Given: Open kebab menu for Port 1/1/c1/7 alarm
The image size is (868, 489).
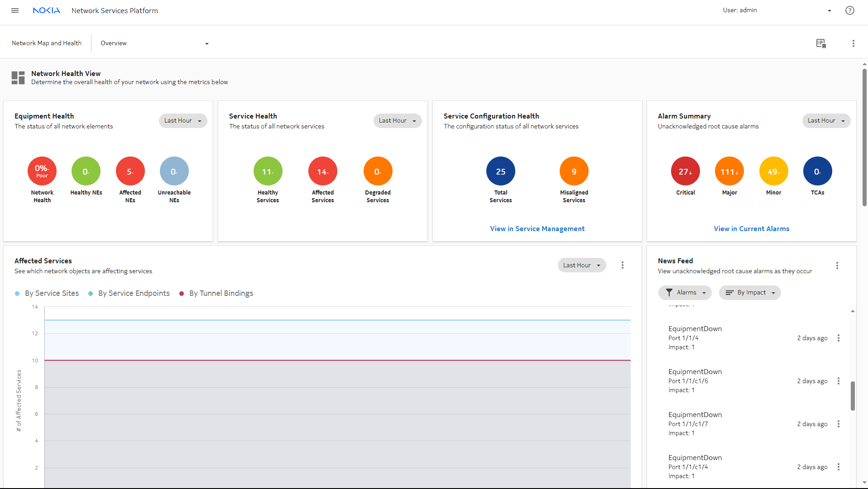Looking at the screenshot, I should point(839,424).
